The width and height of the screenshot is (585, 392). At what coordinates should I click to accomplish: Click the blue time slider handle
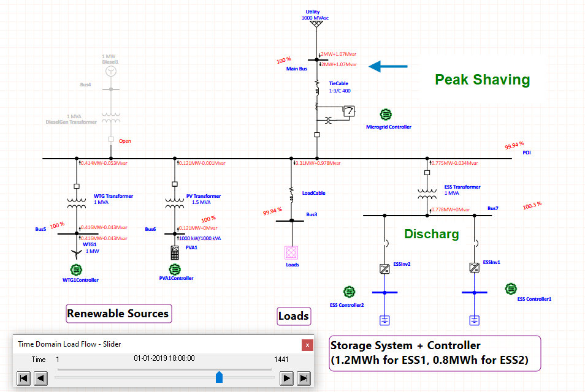click(x=219, y=377)
